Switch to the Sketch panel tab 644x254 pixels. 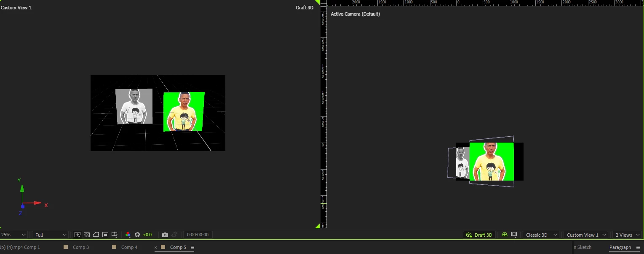coord(583,247)
